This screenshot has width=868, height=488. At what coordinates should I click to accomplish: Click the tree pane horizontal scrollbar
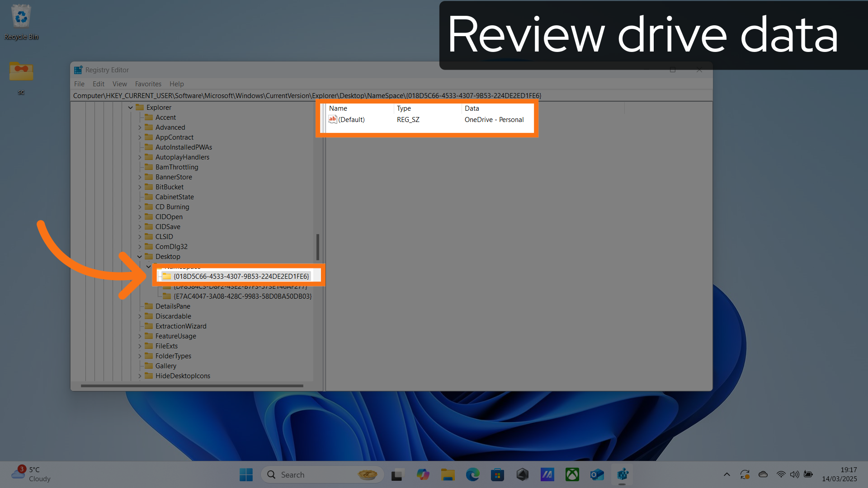pos(192,386)
